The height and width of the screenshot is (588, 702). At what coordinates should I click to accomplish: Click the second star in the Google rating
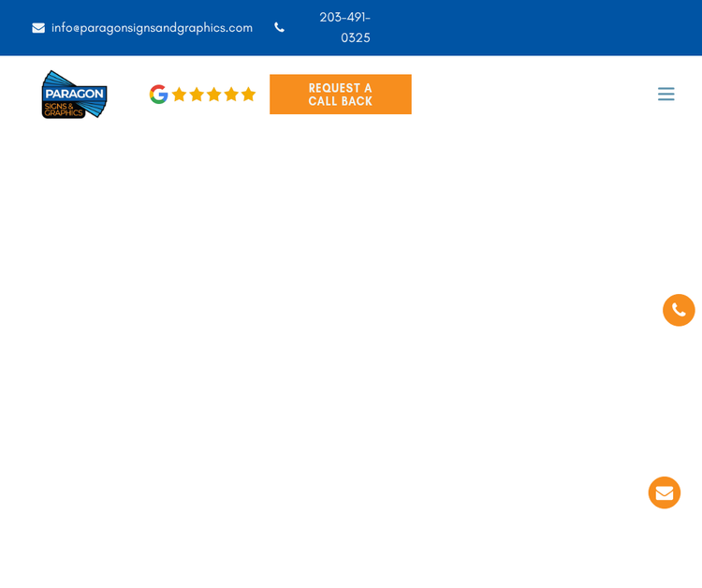197,95
